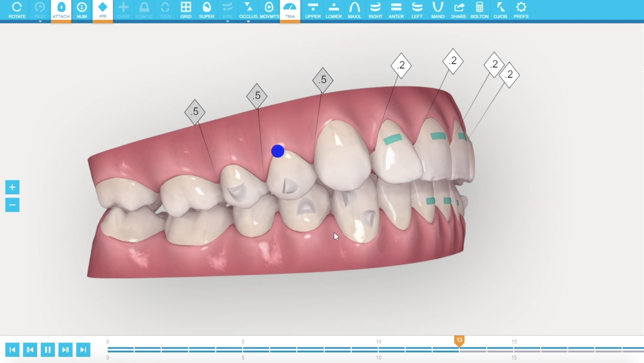The width and height of the screenshot is (644, 363).
Task: Select the Rotate tool
Action: 17,9
